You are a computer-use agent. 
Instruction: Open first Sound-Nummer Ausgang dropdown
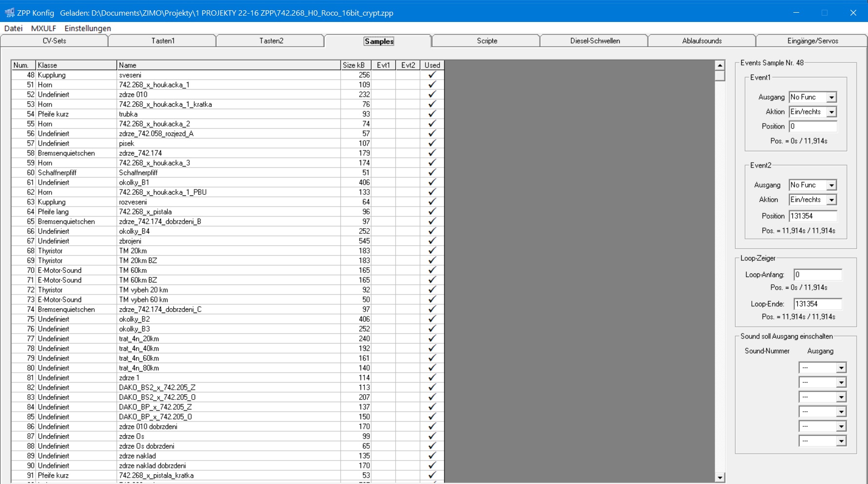pos(841,368)
